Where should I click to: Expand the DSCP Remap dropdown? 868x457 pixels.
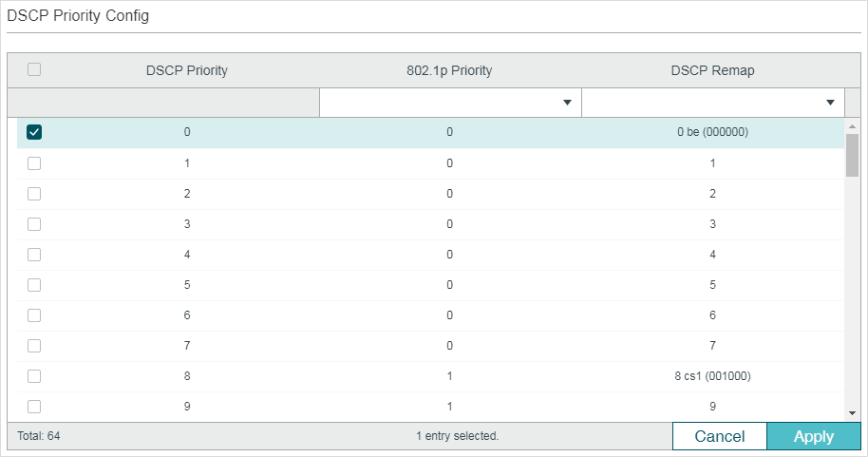pos(713,103)
